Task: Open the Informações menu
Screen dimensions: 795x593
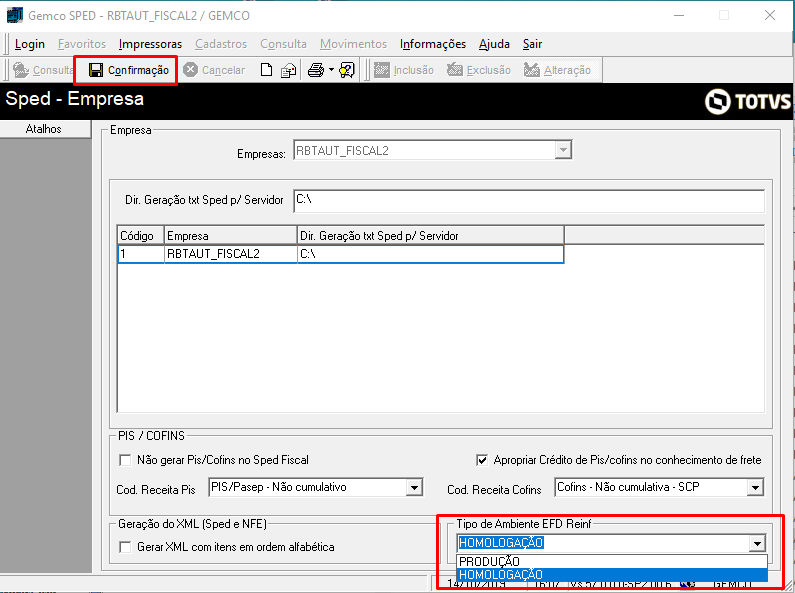Action: coord(433,44)
